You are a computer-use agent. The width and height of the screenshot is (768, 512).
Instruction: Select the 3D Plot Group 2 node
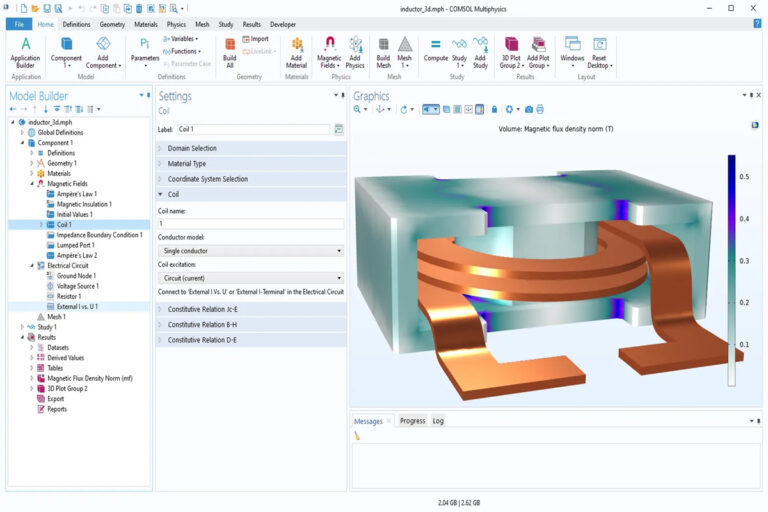click(67, 389)
